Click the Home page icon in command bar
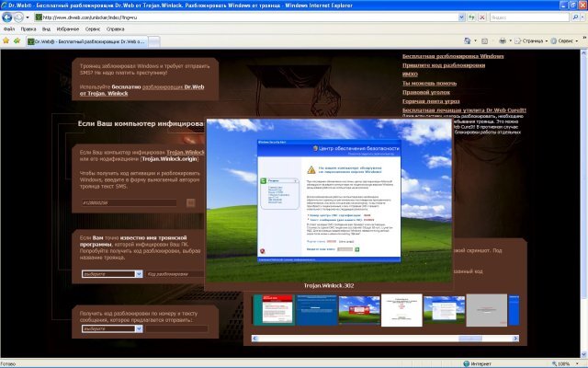Image resolution: width=588 pixels, height=368 pixels. click(x=468, y=40)
